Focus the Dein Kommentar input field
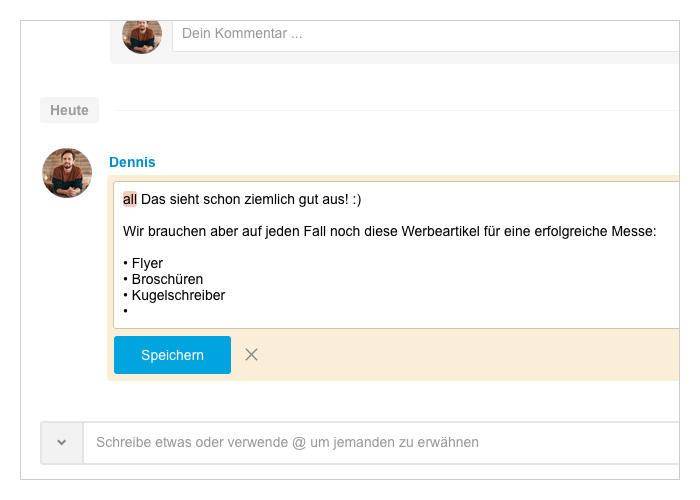 [x=426, y=35]
